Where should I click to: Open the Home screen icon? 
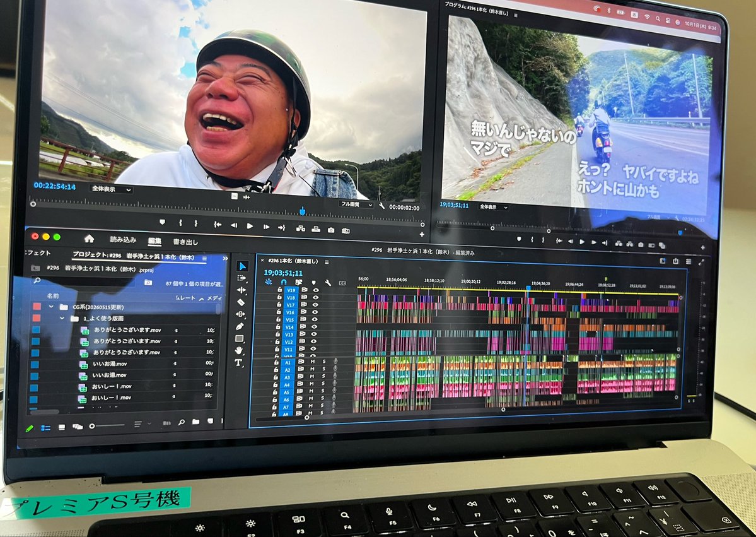tap(89, 239)
